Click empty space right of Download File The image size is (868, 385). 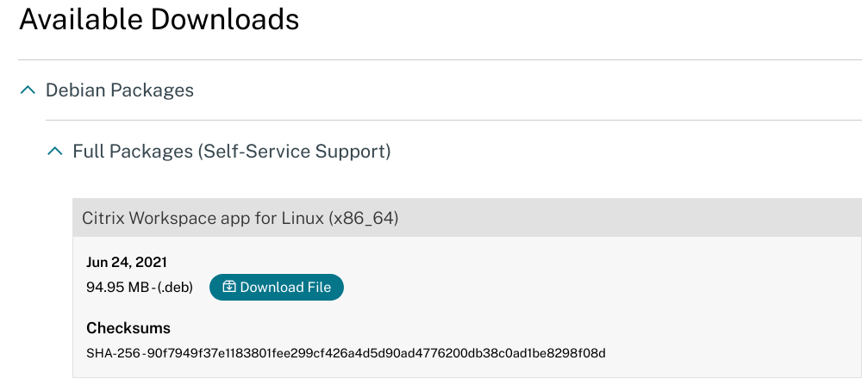pos(560,288)
